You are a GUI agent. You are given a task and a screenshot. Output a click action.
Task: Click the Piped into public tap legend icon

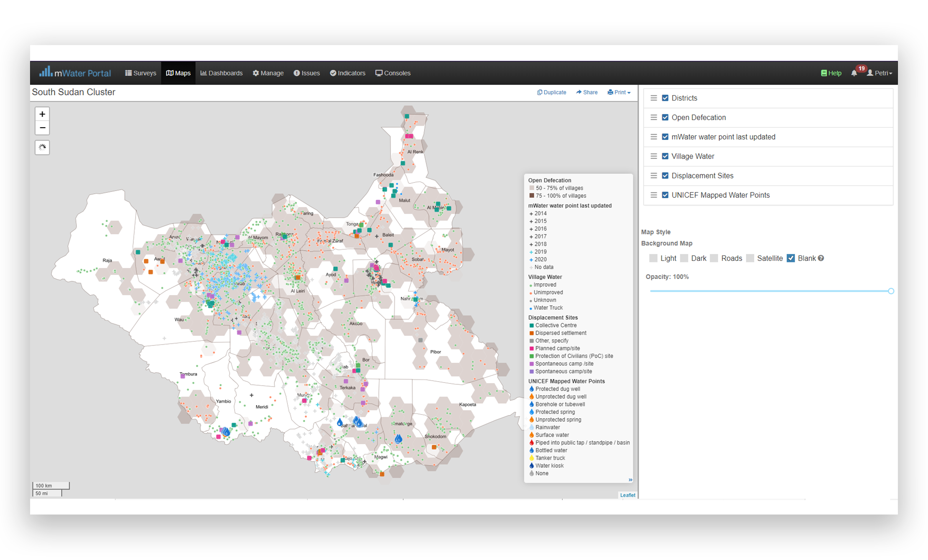coord(532,443)
